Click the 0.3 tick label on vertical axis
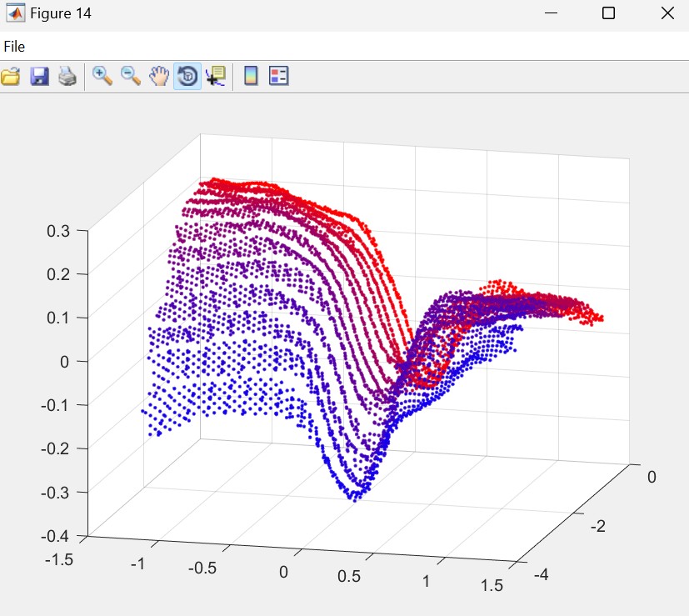This screenshot has width=689, height=616. (61, 230)
